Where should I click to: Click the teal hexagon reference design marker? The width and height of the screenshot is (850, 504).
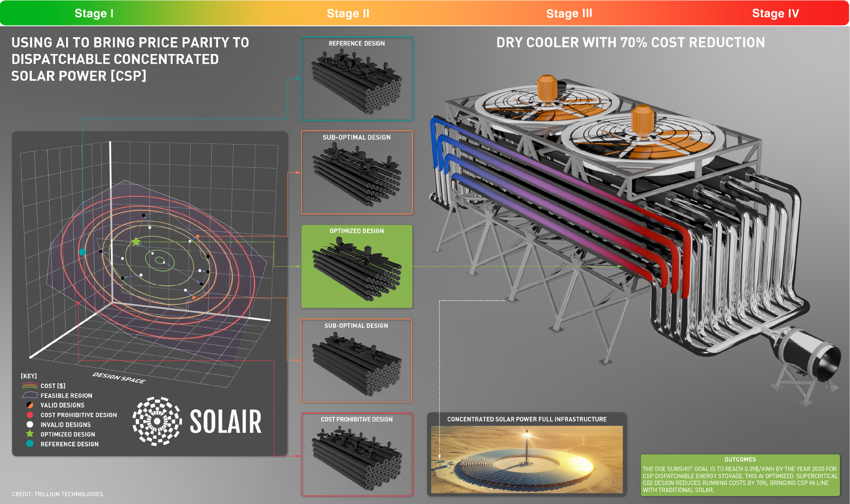82,252
